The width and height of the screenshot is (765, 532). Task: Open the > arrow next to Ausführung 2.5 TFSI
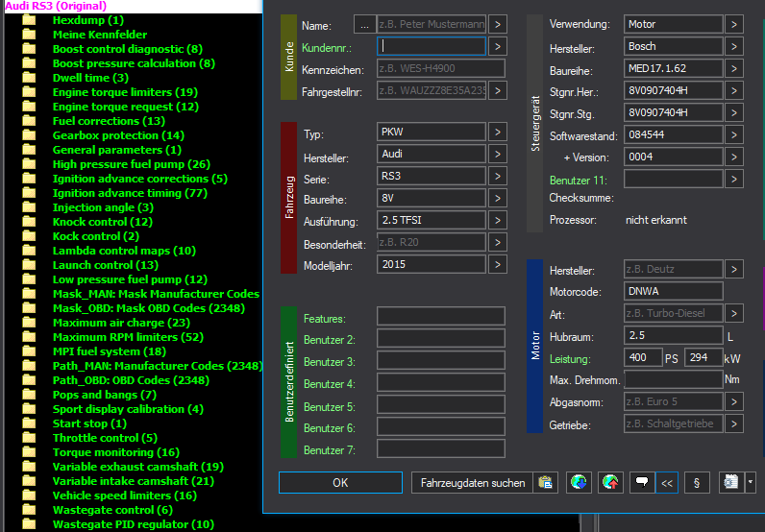click(498, 221)
